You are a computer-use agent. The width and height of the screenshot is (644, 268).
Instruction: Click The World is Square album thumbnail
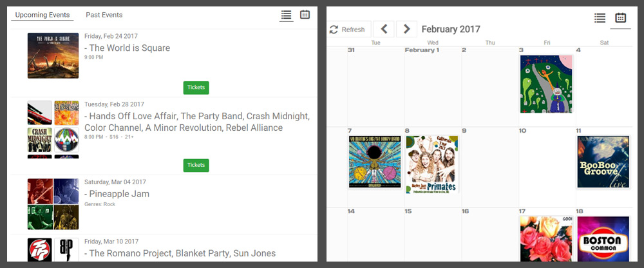point(53,55)
